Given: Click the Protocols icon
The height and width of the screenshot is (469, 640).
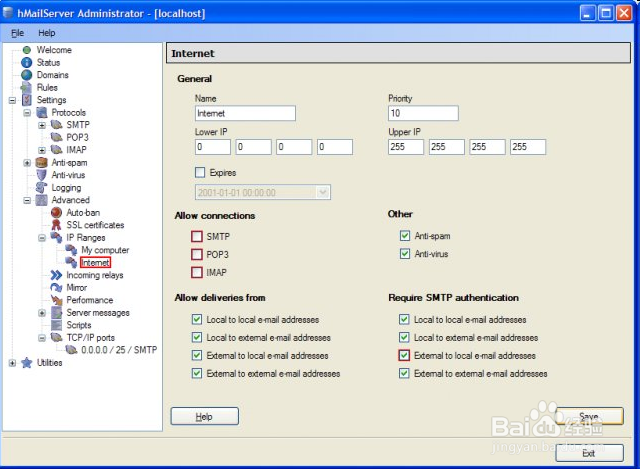Looking at the screenshot, I should [x=42, y=112].
